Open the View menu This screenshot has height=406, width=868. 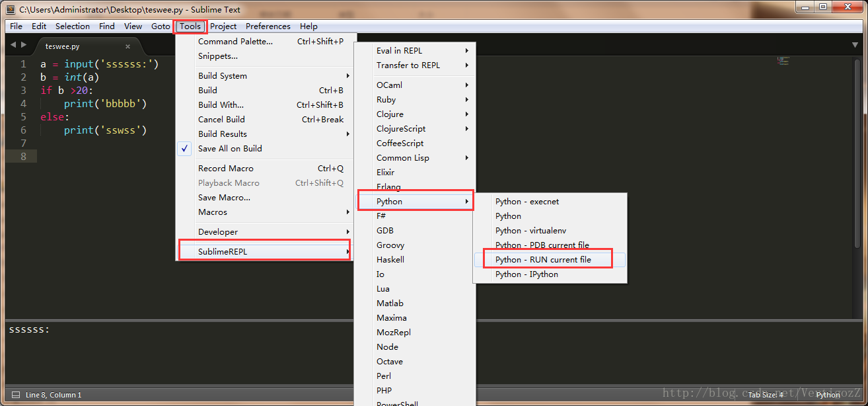pos(133,26)
